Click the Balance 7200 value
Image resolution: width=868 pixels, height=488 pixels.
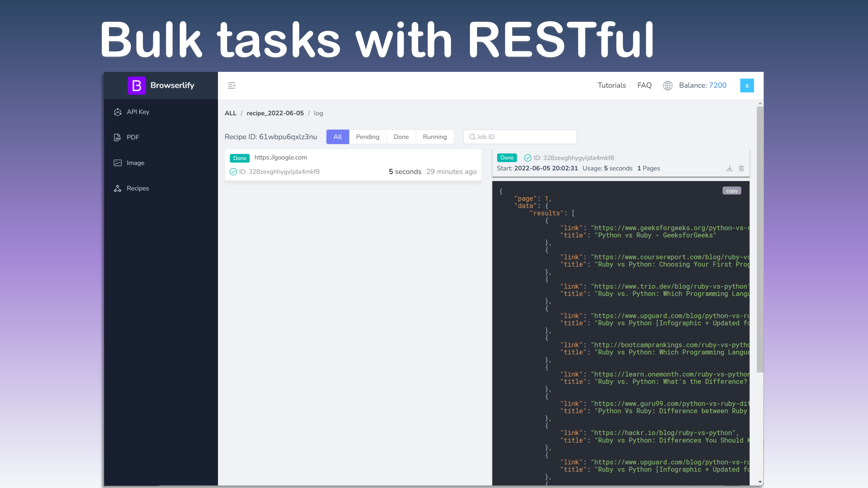(x=718, y=85)
